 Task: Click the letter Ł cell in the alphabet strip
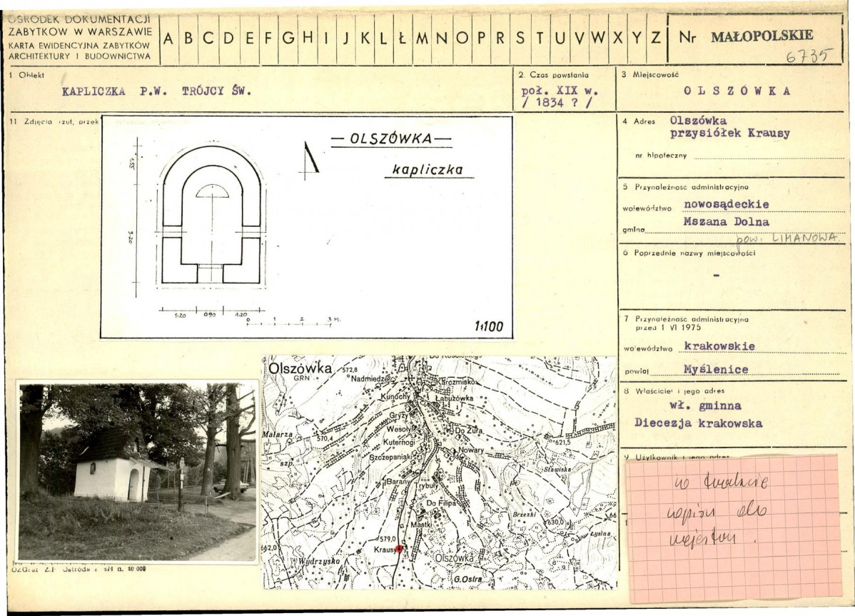pyautogui.click(x=403, y=39)
